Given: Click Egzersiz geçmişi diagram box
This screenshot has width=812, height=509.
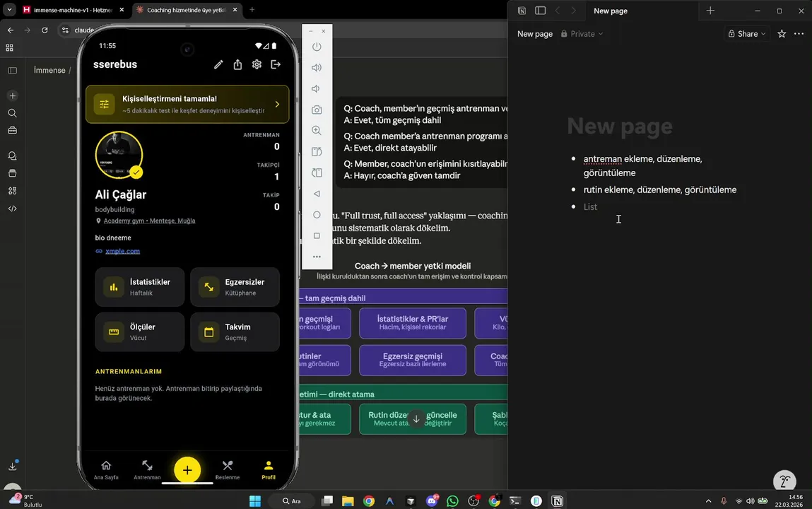Looking at the screenshot, I should [412, 360].
